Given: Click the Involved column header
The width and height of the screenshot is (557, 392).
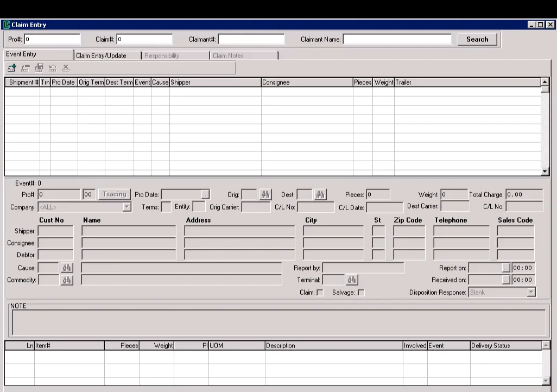Looking at the screenshot, I should pos(415,345).
